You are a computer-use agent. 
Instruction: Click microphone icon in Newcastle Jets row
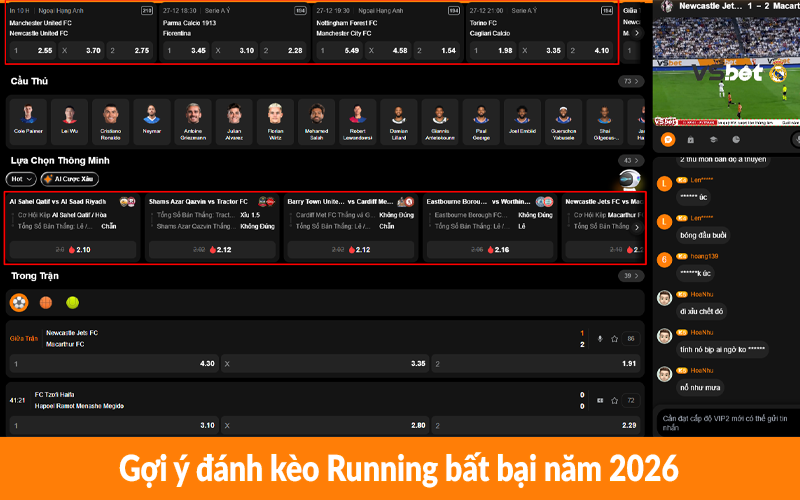600,339
